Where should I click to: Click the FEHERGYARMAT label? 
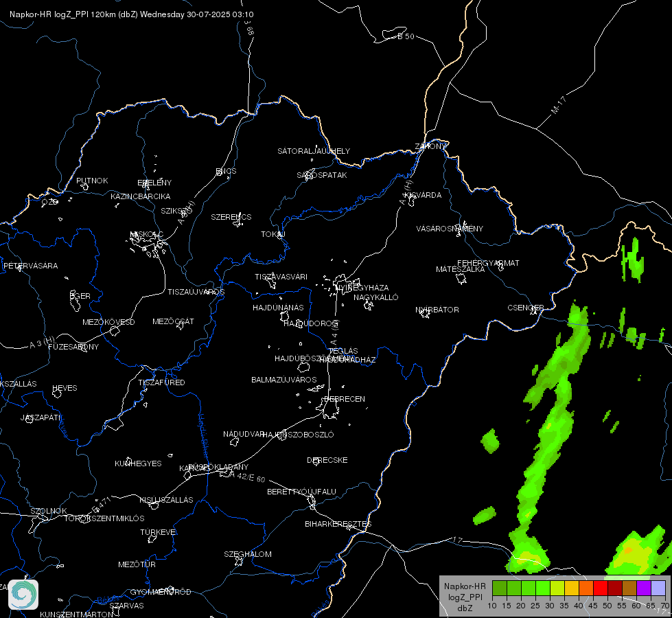[x=488, y=263]
